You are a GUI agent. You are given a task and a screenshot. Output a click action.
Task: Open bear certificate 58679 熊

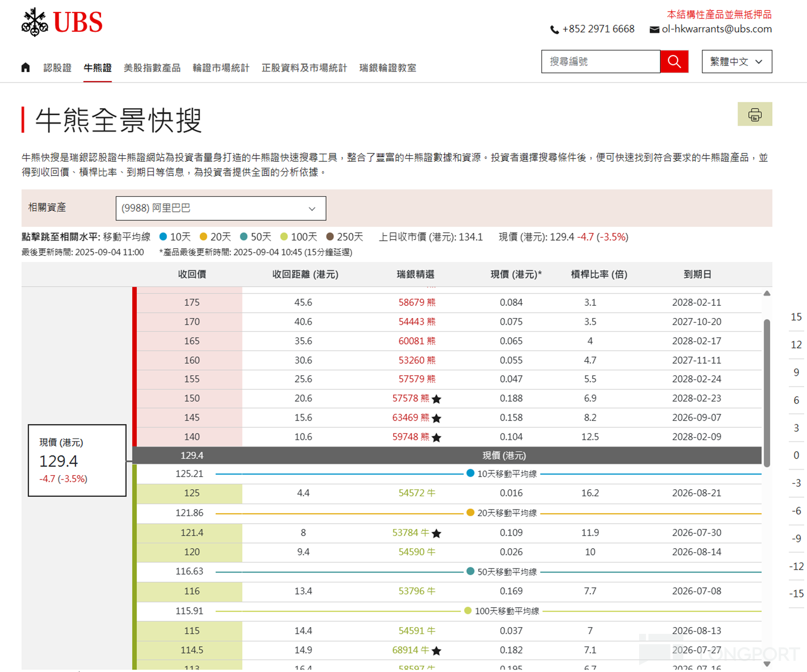pos(417,302)
